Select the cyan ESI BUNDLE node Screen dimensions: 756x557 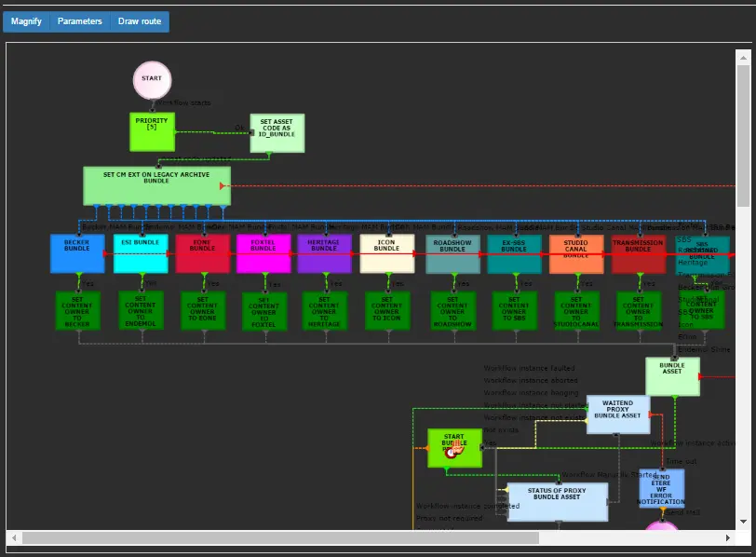click(x=141, y=253)
